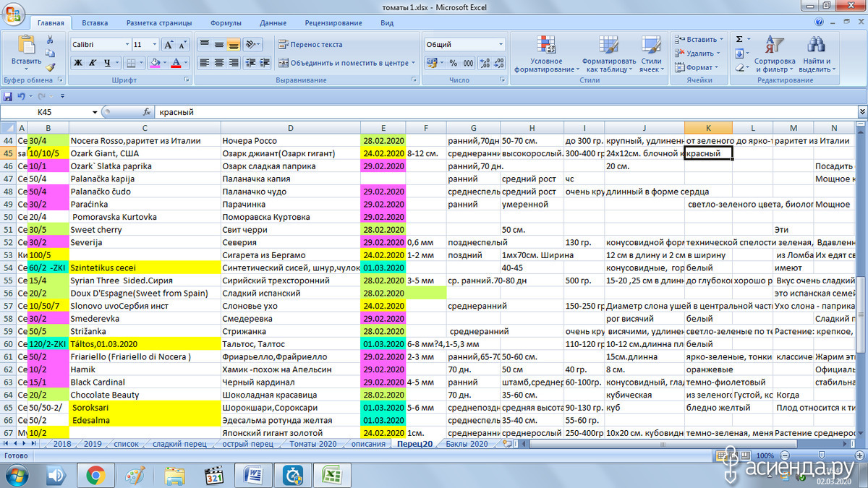Screen dimensions: 868x488
Task: Open the borders button
Action: (130, 63)
